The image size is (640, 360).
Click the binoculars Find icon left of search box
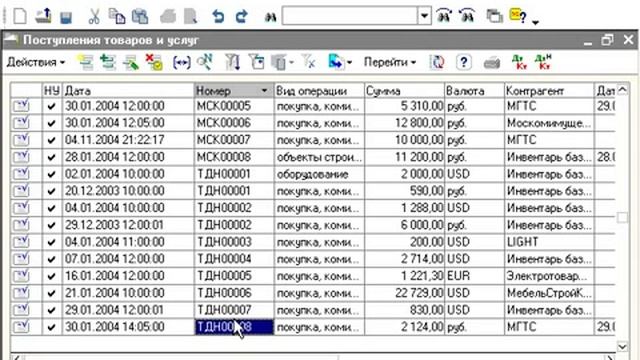tap(271, 17)
